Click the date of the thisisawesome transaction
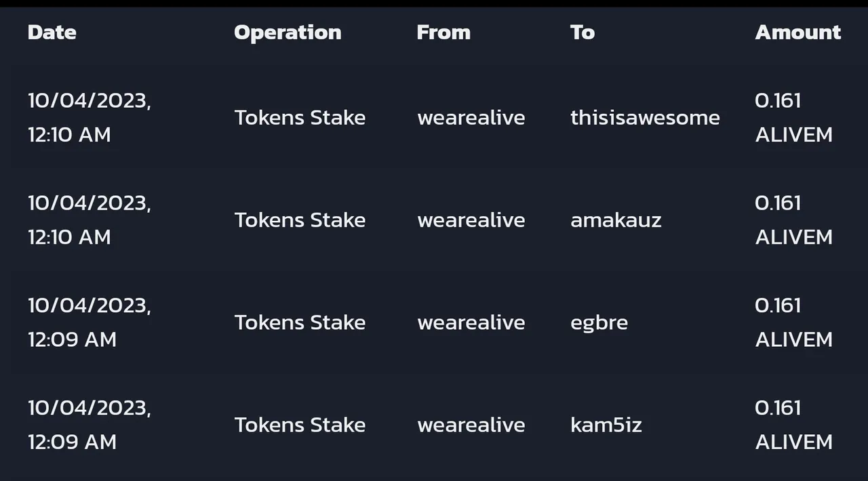Screen dimensions: 868x481 click(x=89, y=118)
